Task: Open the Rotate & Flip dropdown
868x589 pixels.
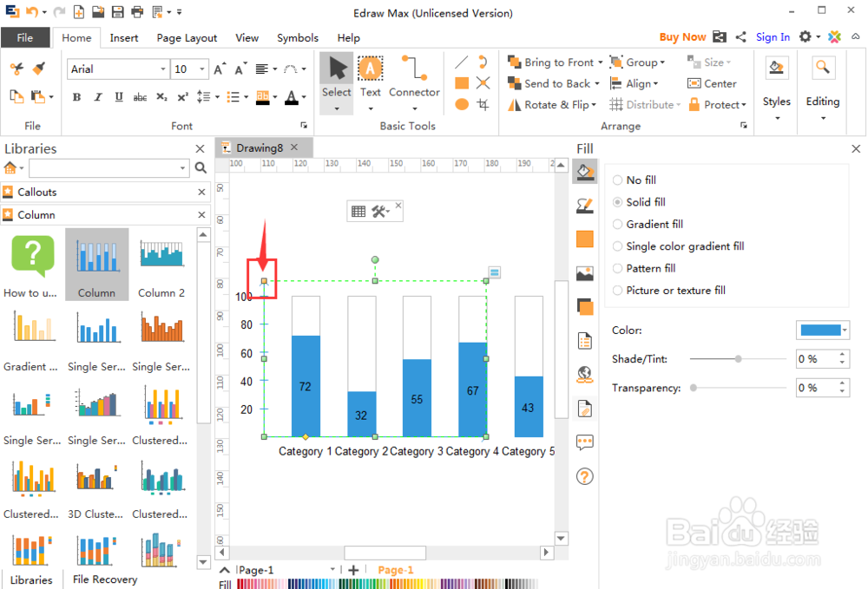Action: click(552, 104)
